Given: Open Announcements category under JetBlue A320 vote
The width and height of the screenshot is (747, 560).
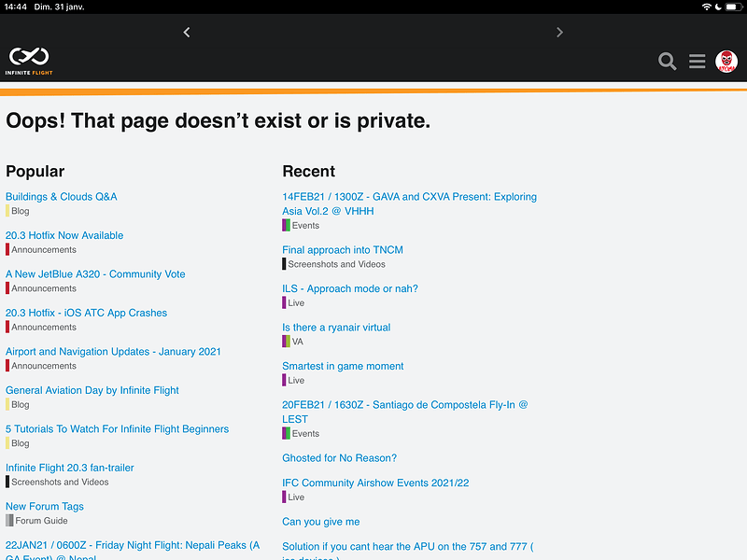Looking at the screenshot, I should (41, 288).
